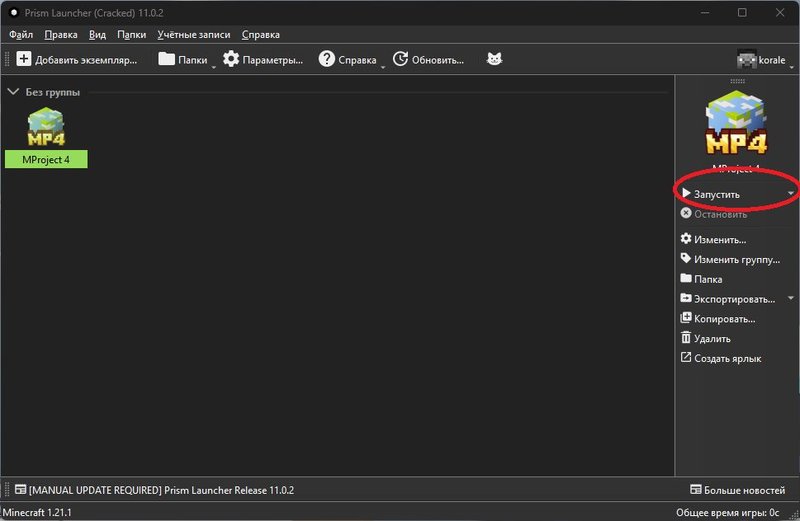Click the Удалить trash icon
This screenshot has height=521, width=800.
(686, 337)
